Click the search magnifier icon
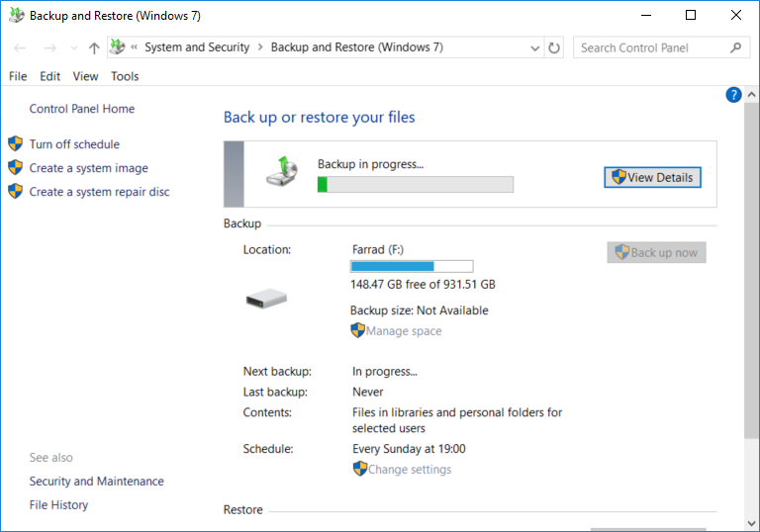Viewport: 760px width, 532px height. (735, 47)
